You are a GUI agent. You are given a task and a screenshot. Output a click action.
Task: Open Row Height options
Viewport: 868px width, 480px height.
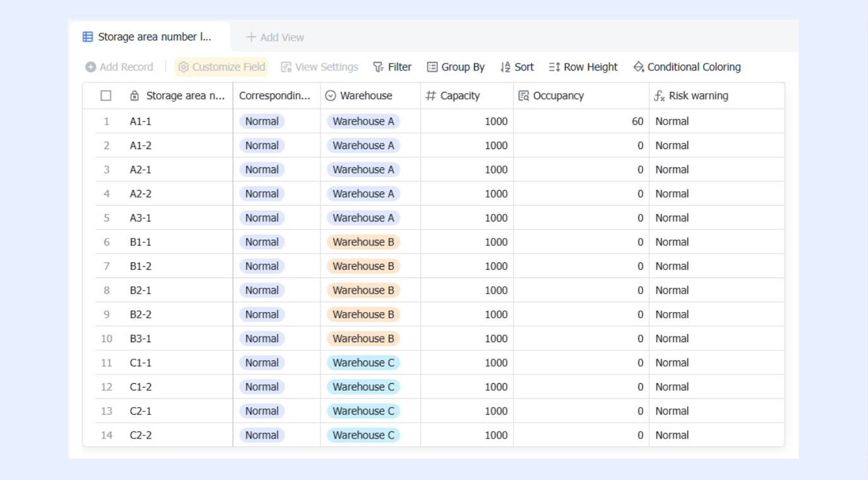pyautogui.click(x=583, y=67)
